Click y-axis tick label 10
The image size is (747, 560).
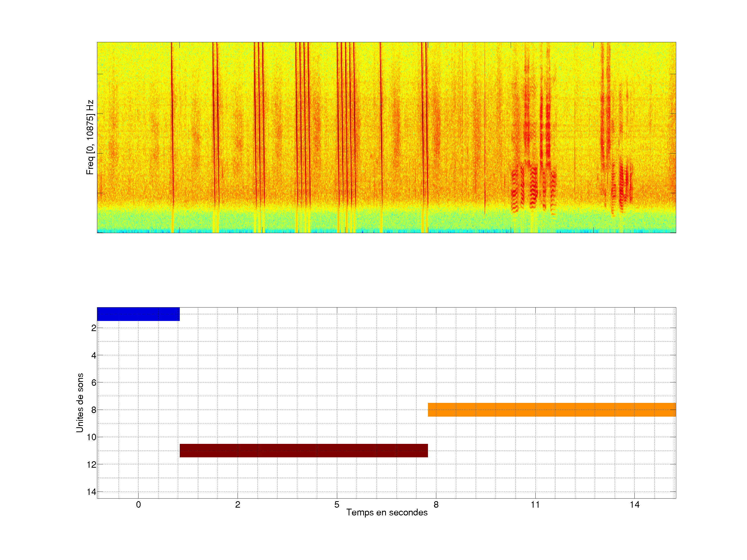point(92,437)
